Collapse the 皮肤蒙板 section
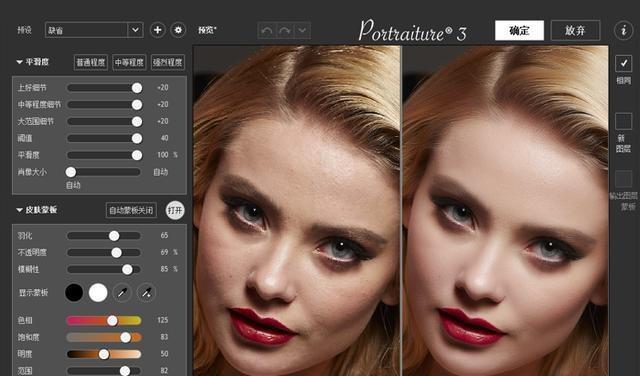Screen dimensions: 640x376 19,210
